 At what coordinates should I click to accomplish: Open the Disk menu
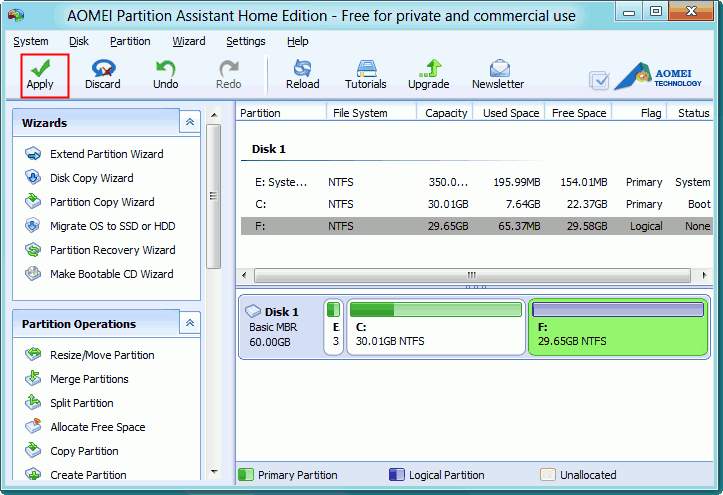[79, 41]
